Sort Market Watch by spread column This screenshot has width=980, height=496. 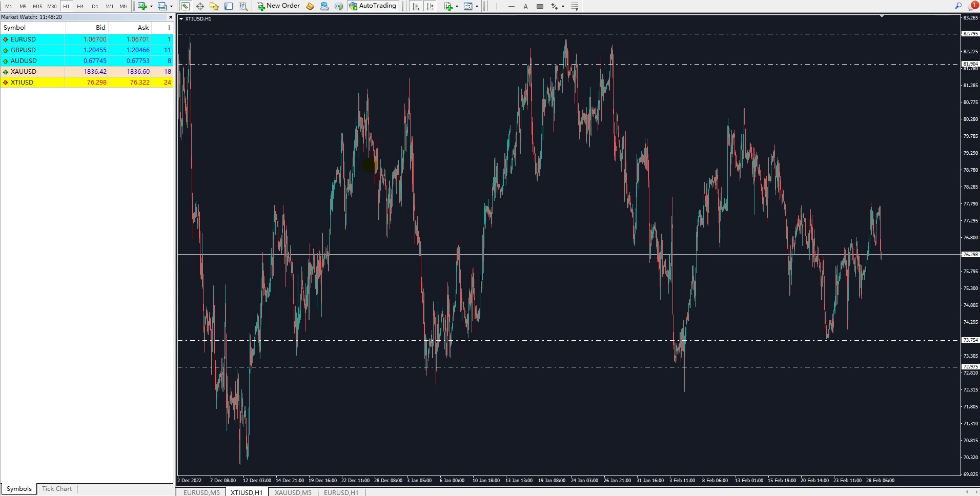tap(162, 28)
